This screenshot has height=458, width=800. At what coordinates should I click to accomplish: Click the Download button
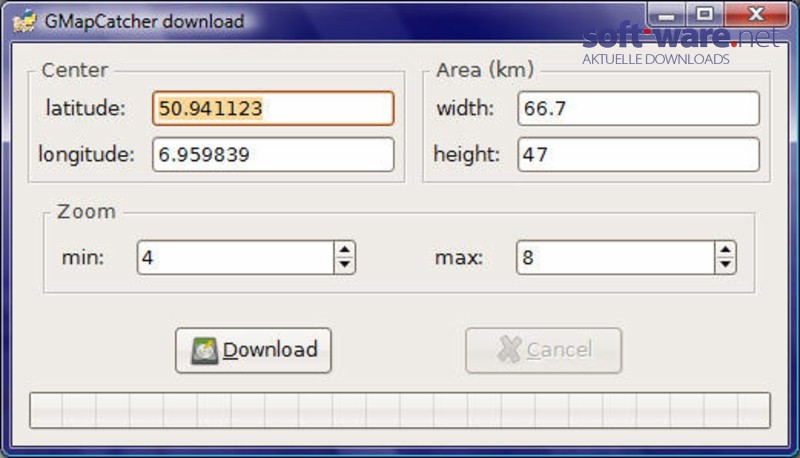[253, 350]
